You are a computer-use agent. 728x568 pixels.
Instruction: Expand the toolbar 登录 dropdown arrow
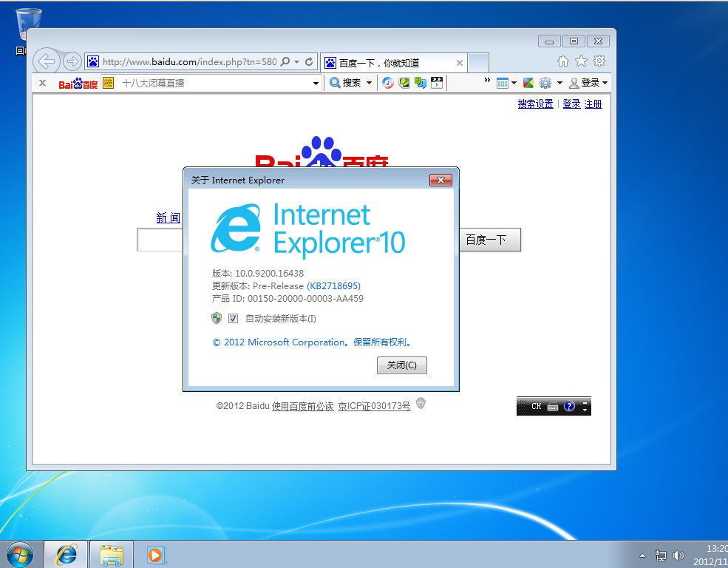[x=605, y=84]
